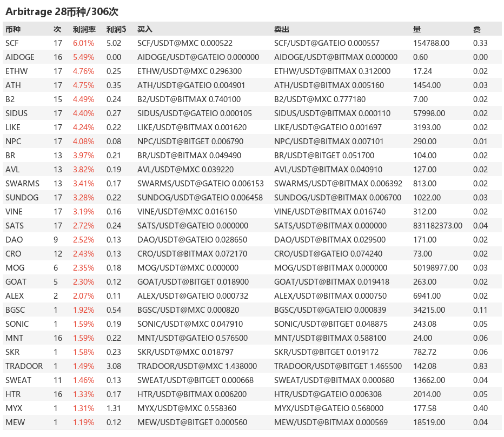
Task: Select AVL/USDT@MXC 0.039220 buy cell
Action: [185, 170]
